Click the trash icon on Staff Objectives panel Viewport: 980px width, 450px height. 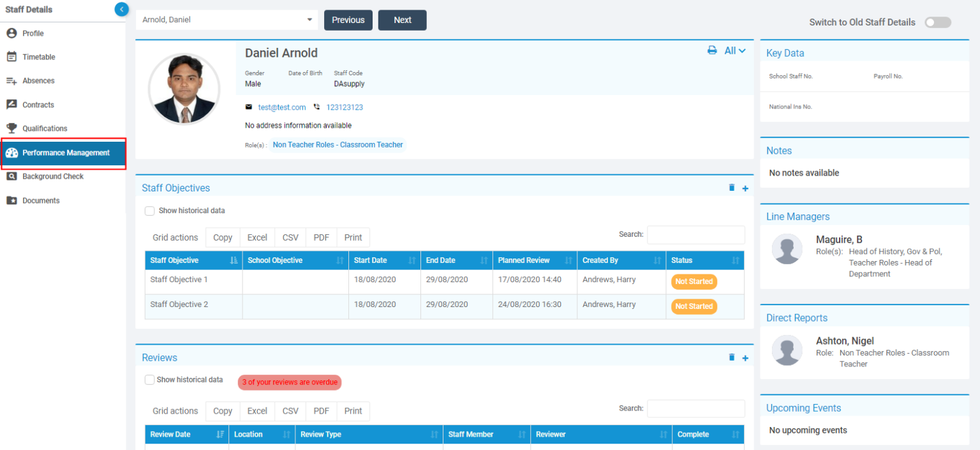(x=732, y=188)
